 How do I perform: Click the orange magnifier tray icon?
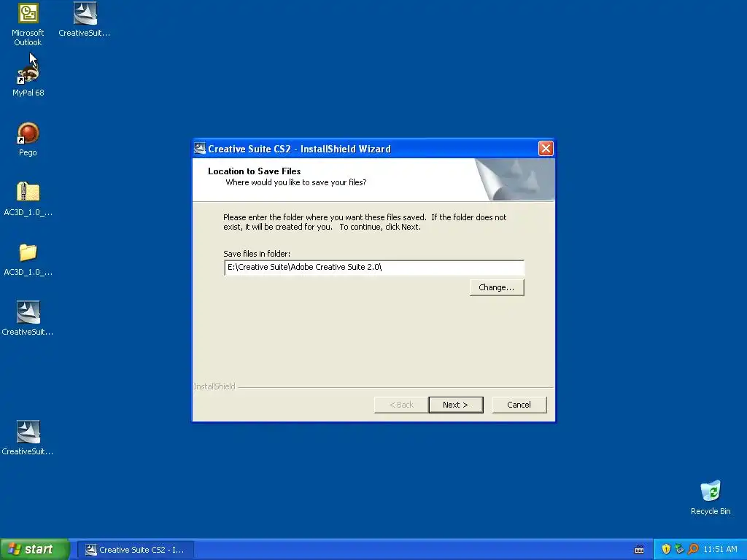(693, 549)
